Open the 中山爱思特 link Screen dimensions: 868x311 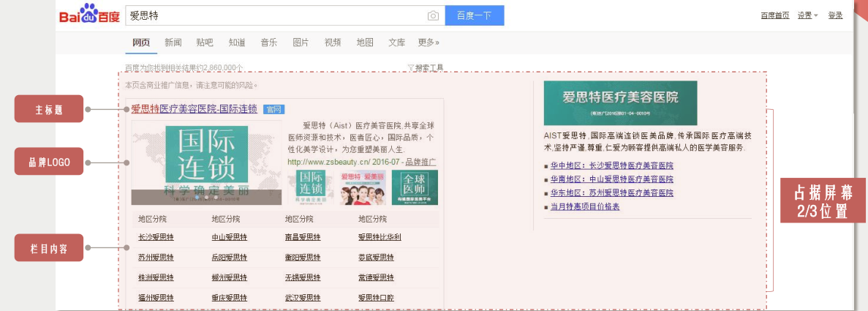229,237
